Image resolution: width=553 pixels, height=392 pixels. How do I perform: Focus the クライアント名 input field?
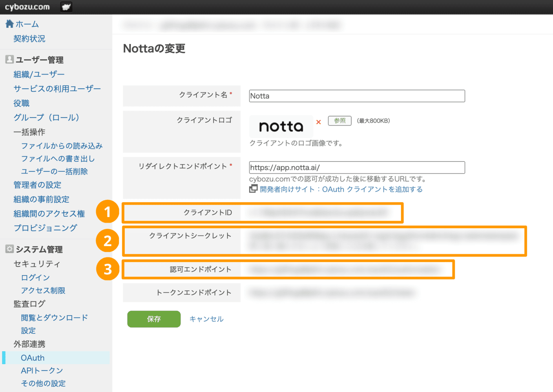(x=357, y=96)
